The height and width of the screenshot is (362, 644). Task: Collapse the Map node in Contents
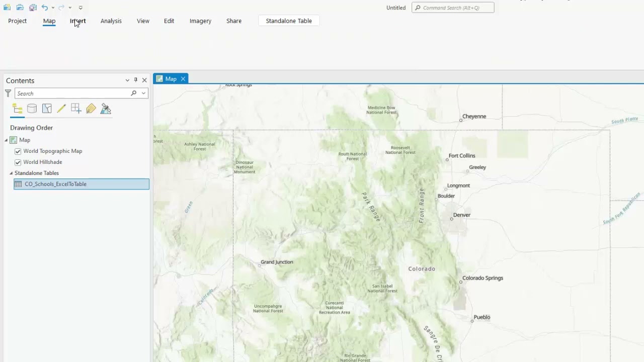tap(7, 140)
